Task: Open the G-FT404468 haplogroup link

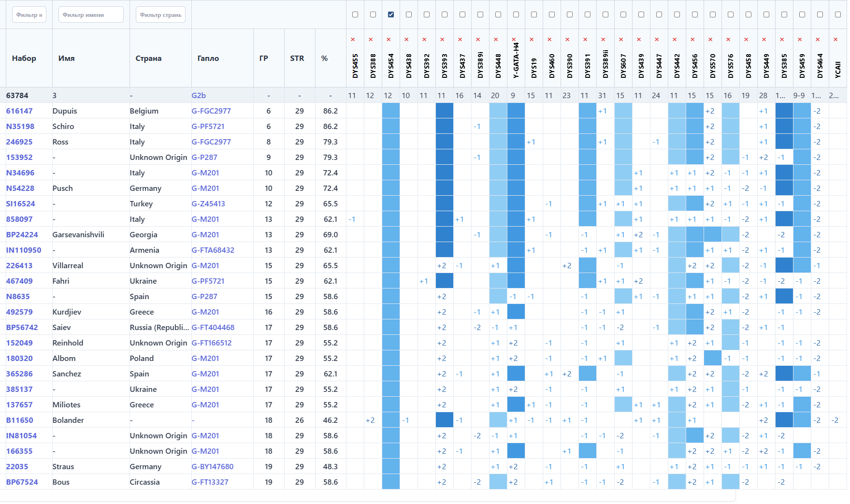Action: tap(213, 328)
